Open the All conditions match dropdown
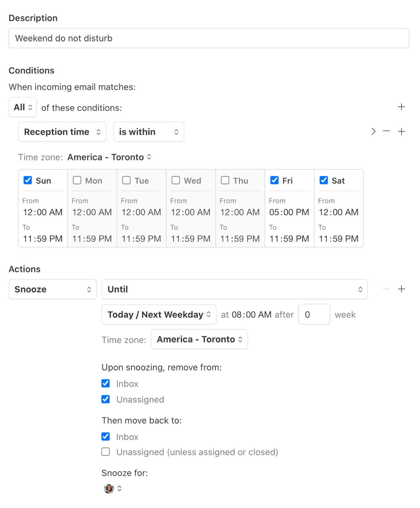This screenshot has width=420, height=508. (x=23, y=107)
